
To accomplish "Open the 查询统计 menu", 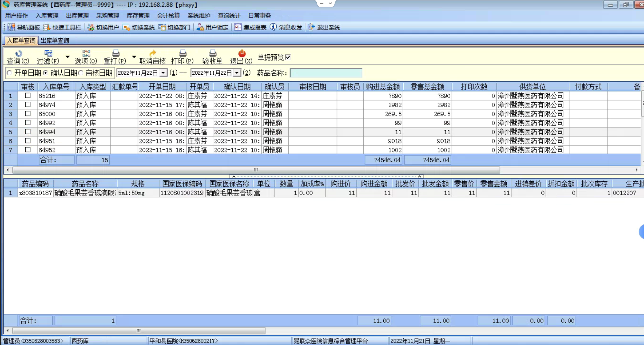I will click(x=229, y=15).
